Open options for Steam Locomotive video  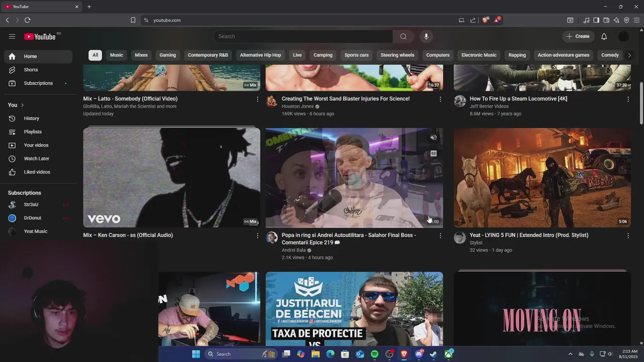pos(628,100)
